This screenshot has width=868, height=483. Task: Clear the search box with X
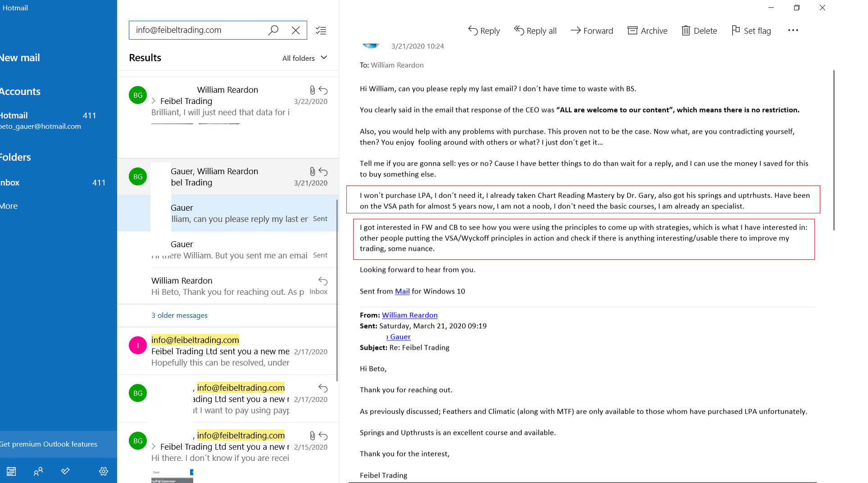coord(295,30)
